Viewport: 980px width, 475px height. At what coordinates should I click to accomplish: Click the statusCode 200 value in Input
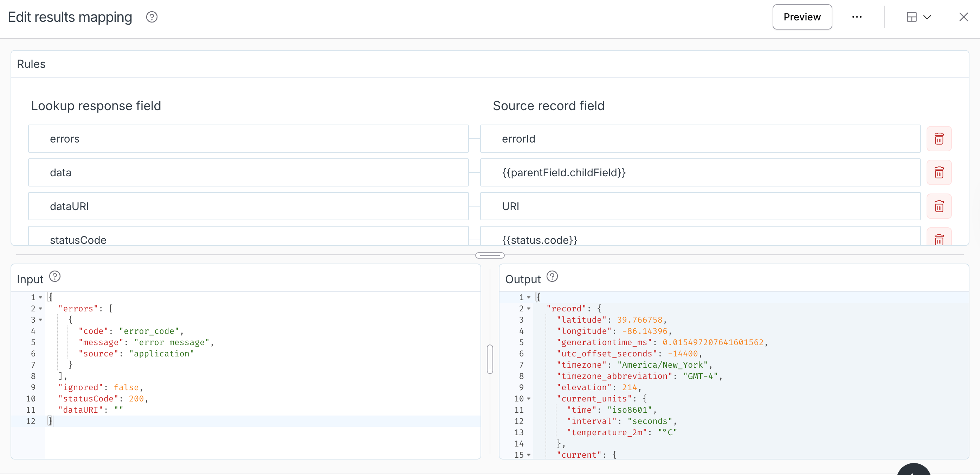pyautogui.click(x=136, y=399)
